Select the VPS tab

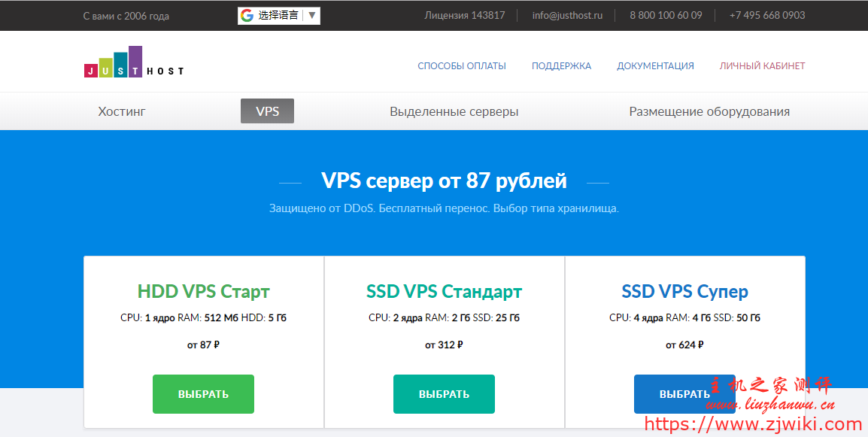[x=267, y=111]
